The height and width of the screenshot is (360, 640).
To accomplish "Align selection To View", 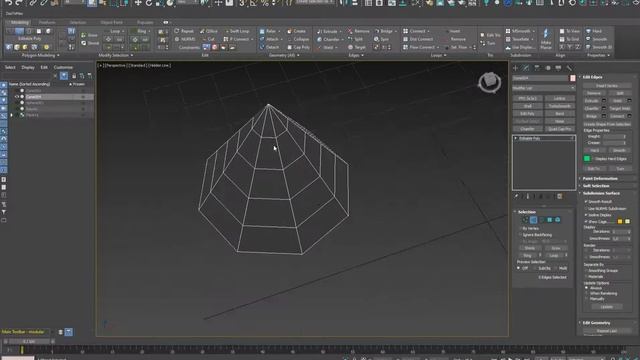I will [570, 31].
